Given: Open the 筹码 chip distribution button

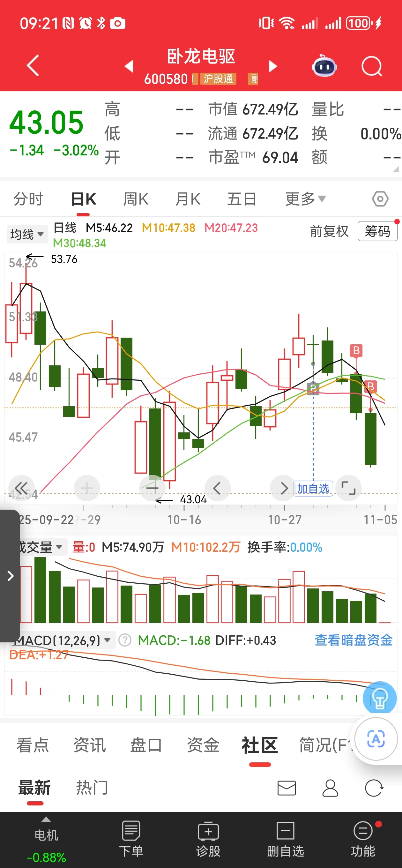Looking at the screenshot, I should (377, 231).
